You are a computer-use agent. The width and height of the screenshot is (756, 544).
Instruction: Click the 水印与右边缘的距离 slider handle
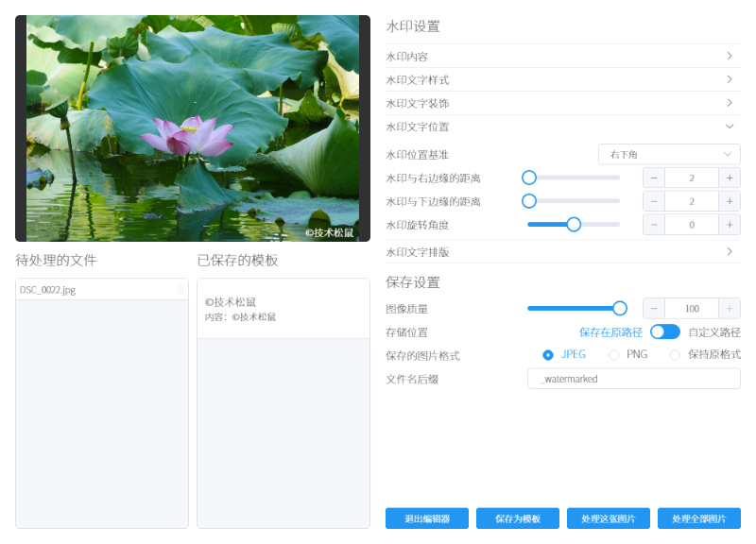[x=529, y=178]
